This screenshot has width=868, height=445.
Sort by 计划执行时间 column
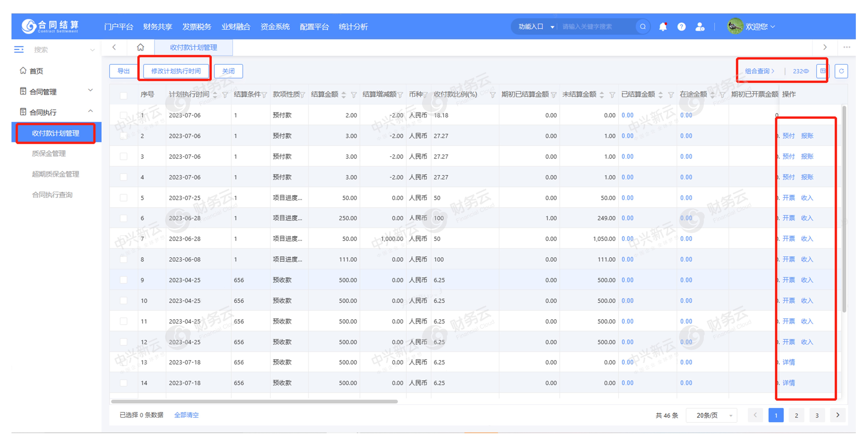pos(215,95)
